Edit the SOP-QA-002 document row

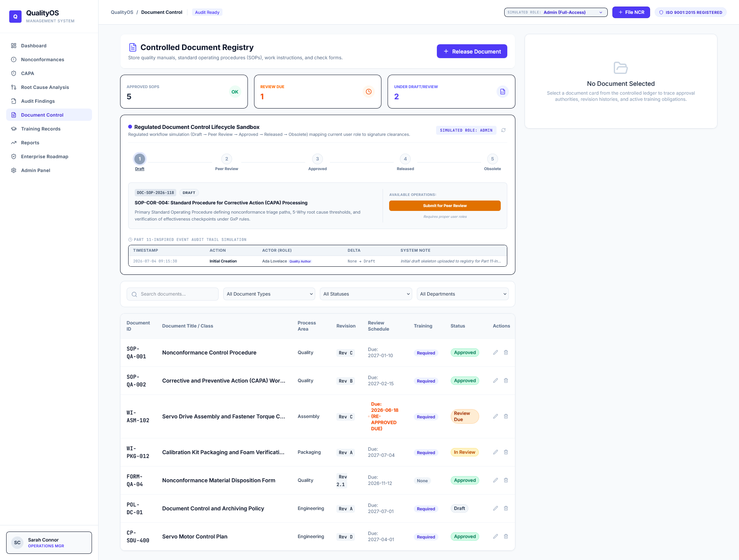[x=496, y=381]
